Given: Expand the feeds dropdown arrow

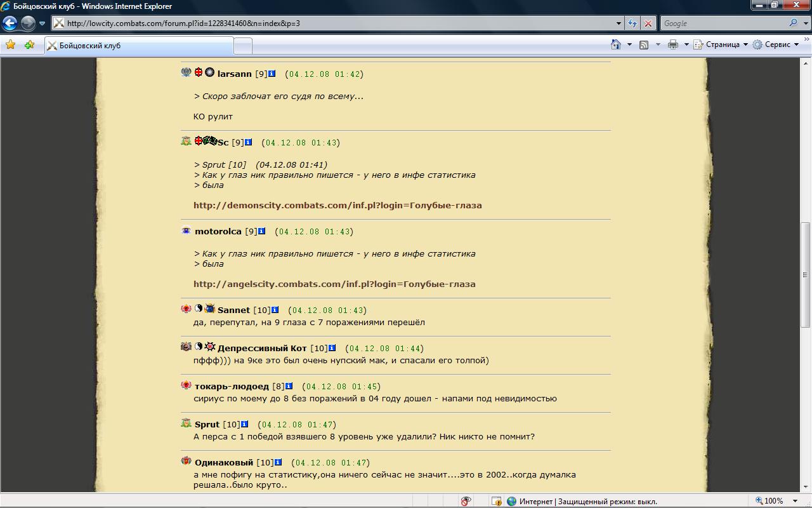Looking at the screenshot, I should click(658, 44).
